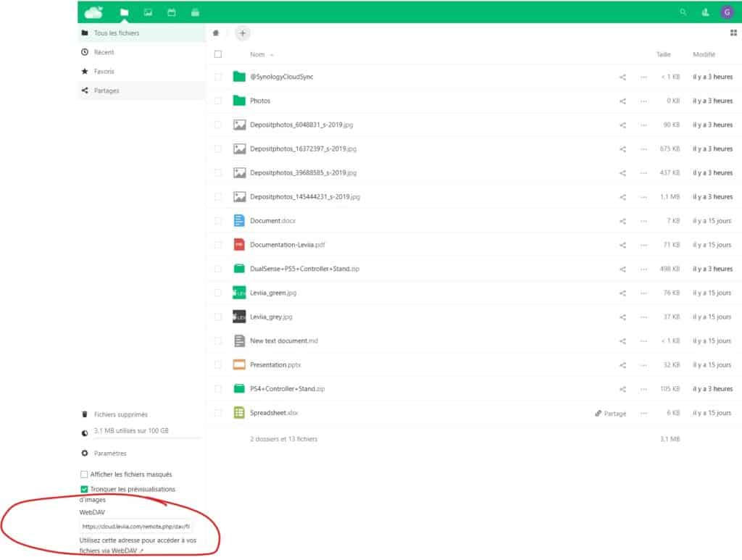Image resolution: width=742 pixels, height=560 pixels.
Task: Click the plus button to add new file
Action: point(243,33)
